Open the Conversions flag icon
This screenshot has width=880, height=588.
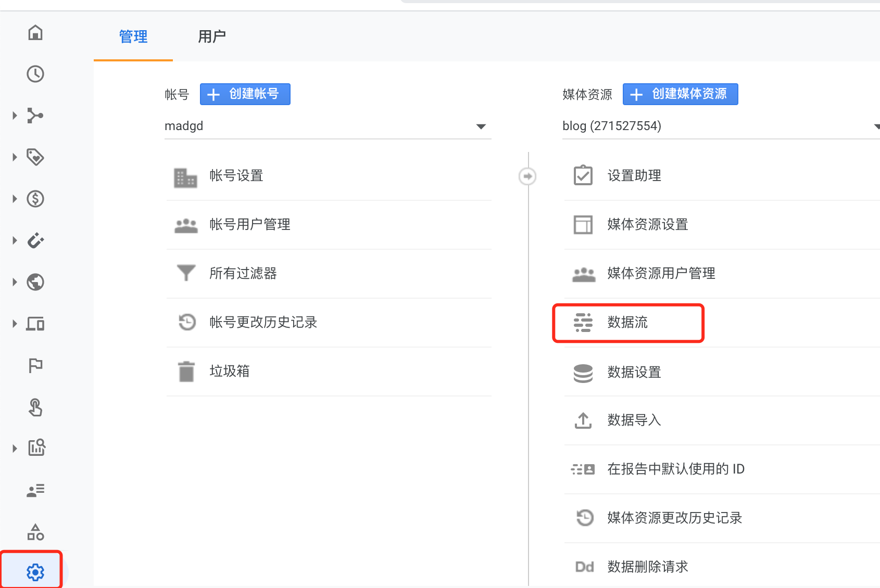click(35, 365)
